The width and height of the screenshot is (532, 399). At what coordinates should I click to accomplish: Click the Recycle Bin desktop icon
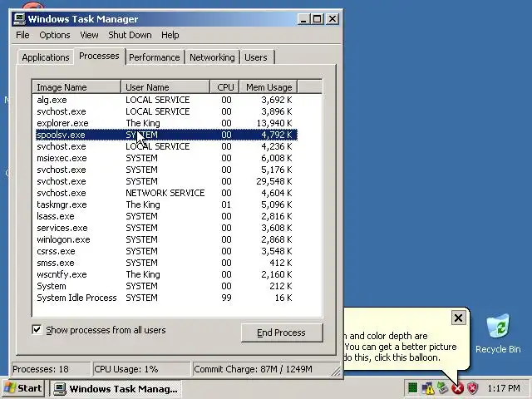pos(498,334)
